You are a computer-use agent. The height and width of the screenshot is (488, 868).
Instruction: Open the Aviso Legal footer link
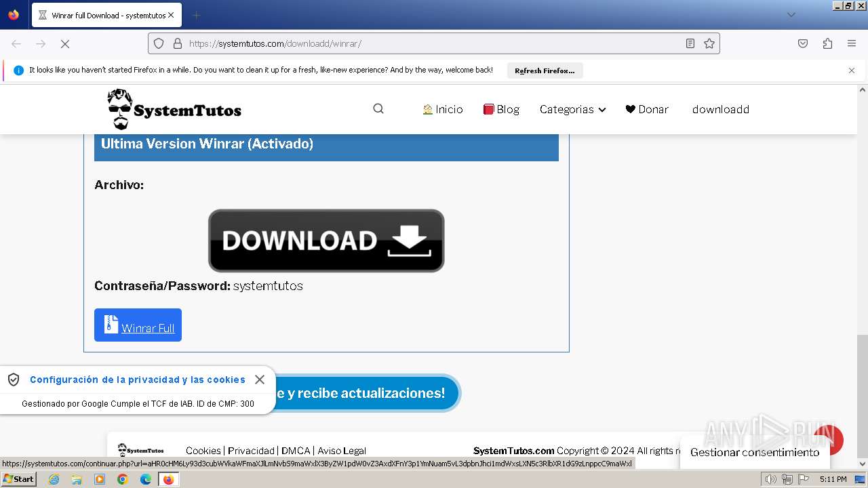342,451
